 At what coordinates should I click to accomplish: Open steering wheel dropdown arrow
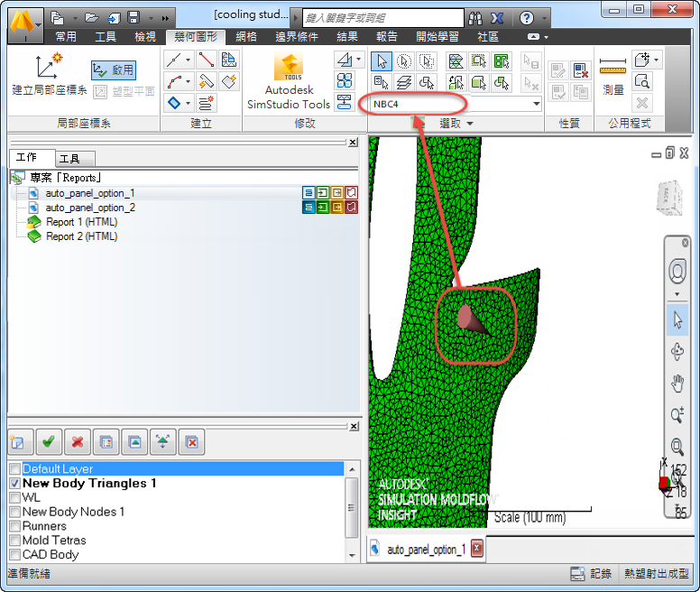tap(677, 294)
